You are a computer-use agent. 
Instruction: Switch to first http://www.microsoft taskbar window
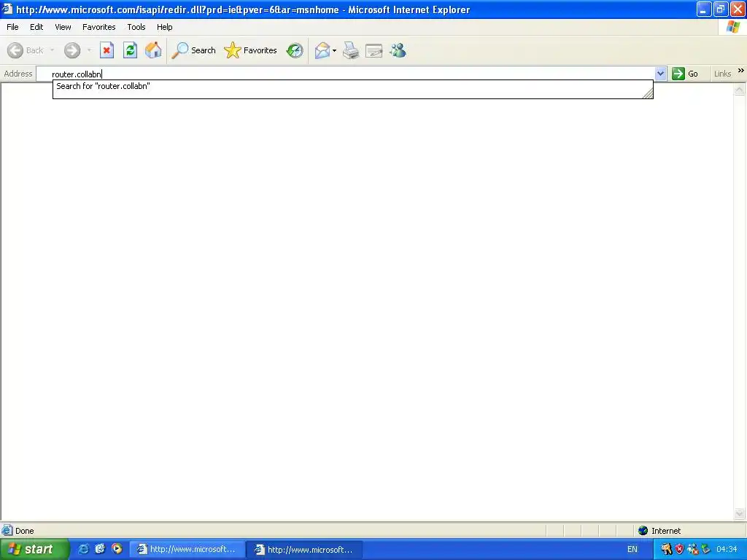coord(187,550)
